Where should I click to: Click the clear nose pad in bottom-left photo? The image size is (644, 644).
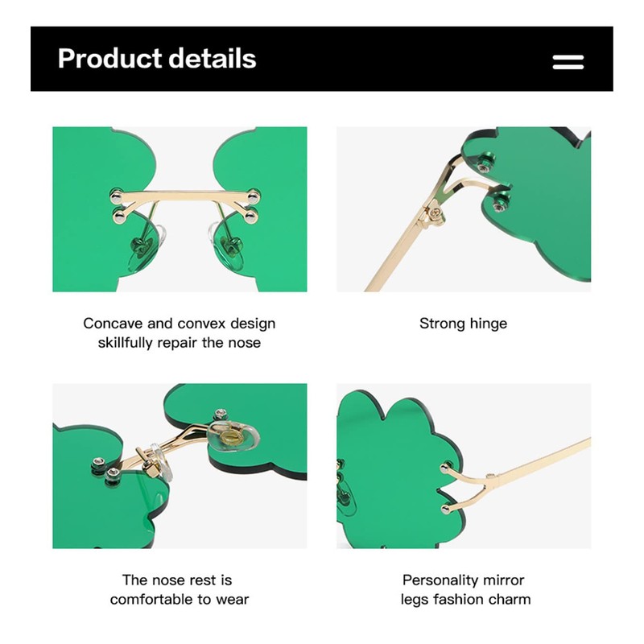(x=233, y=436)
